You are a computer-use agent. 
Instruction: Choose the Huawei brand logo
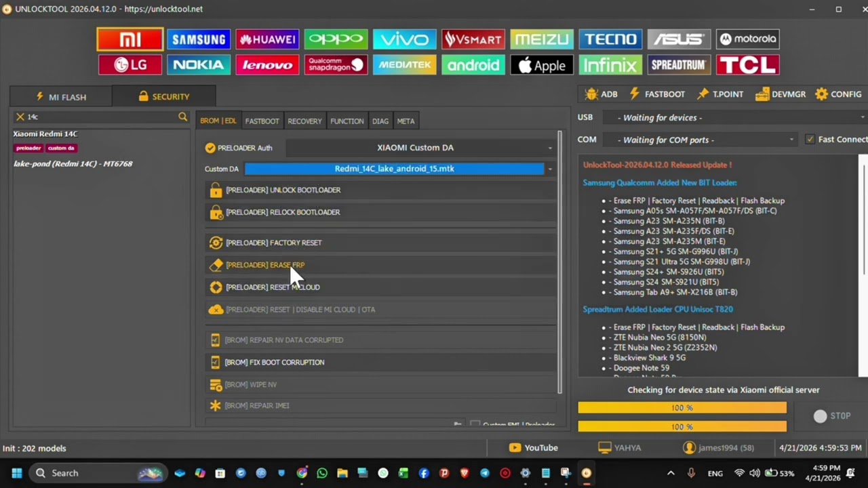tap(267, 39)
